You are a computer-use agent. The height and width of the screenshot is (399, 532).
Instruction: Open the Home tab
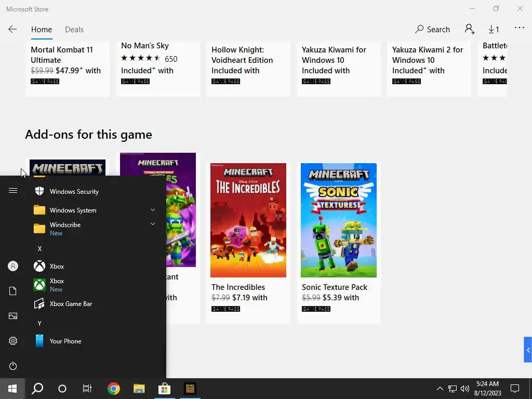pyautogui.click(x=42, y=30)
